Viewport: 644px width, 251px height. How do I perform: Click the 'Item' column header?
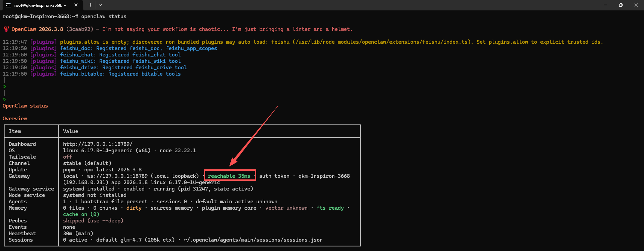point(15,131)
